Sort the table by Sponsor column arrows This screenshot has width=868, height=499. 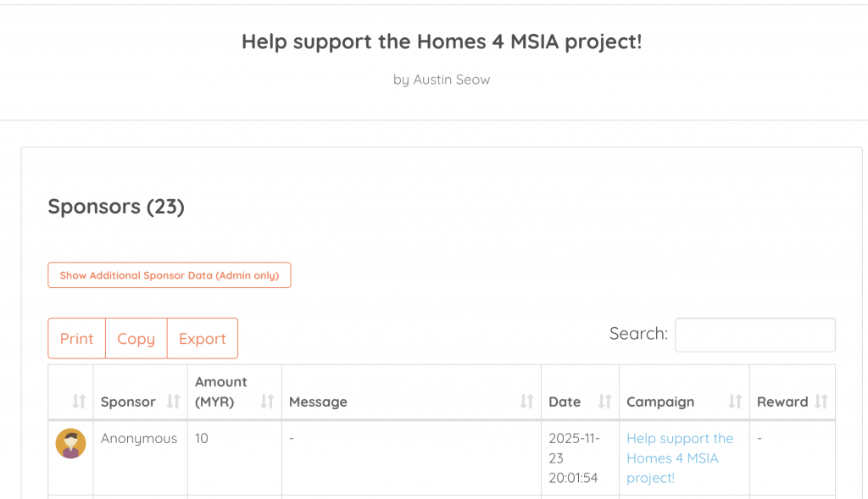tap(173, 402)
